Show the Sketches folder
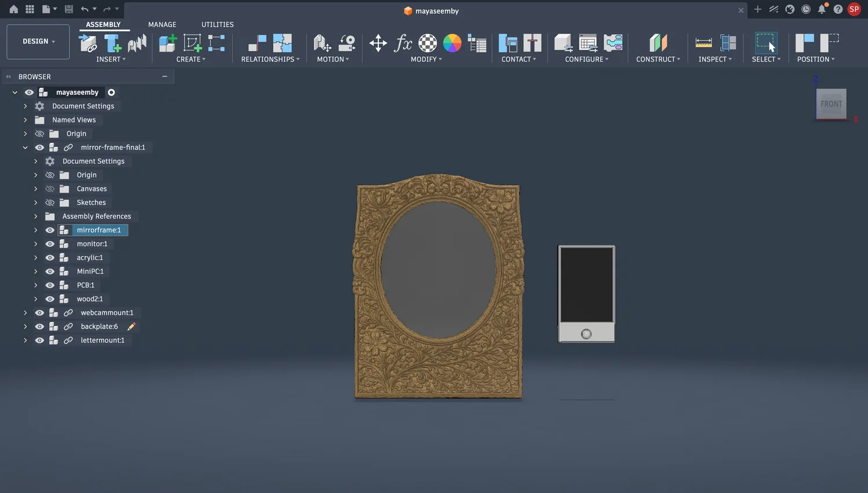 click(x=50, y=203)
